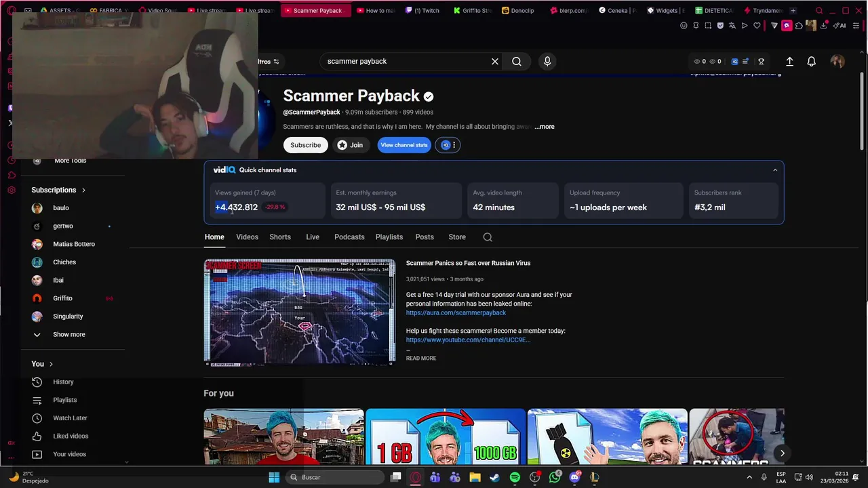
Task: Switch to the Playlists channel tab
Action: (389, 237)
